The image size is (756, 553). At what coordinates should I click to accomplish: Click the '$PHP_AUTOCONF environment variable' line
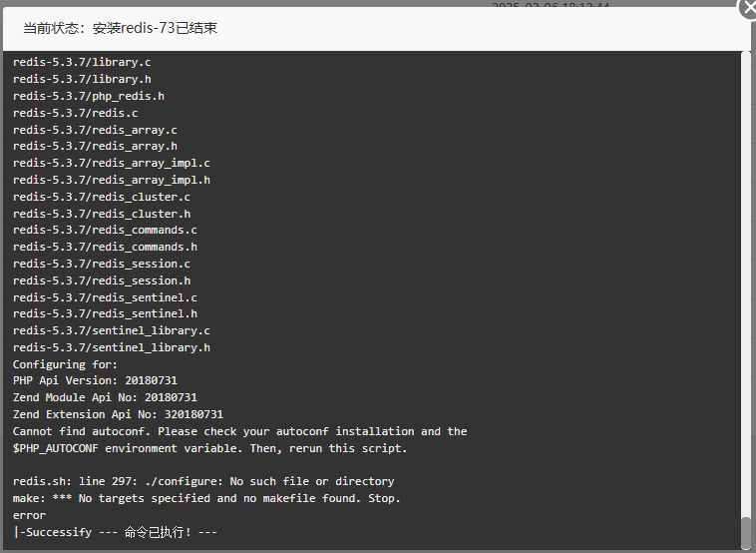pyautogui.click(x=209, y=448)
